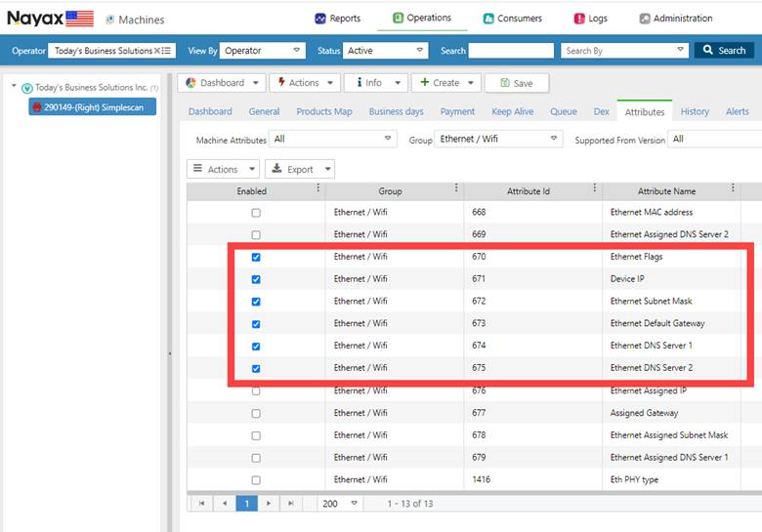Viewport: 762px width, 532px height.
Task: Collapse the Today's Business Solutions Inc. tree node
Action: [14, 87]
